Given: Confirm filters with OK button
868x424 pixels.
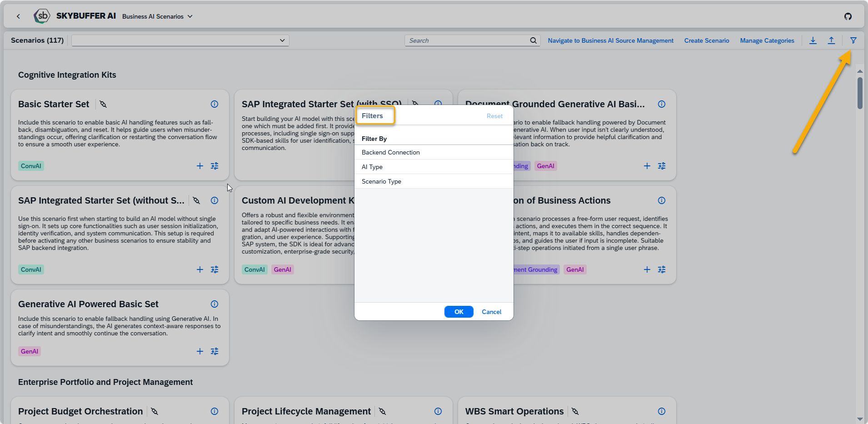Looking at the screenshot, I should [x=459, y=312].
